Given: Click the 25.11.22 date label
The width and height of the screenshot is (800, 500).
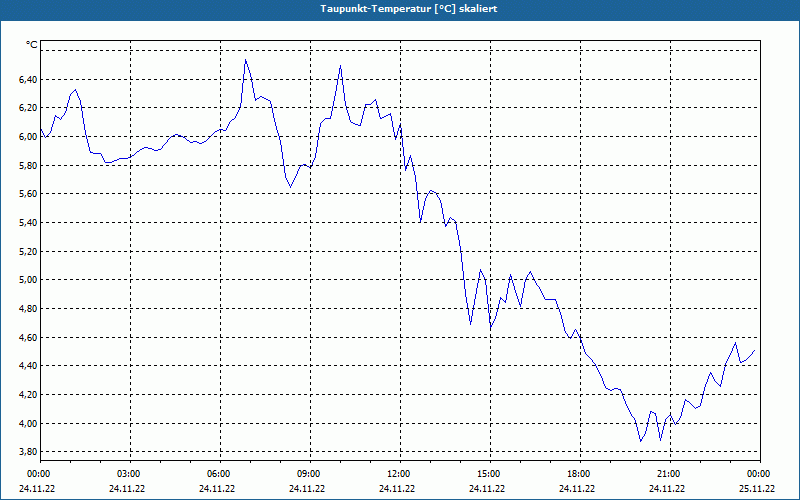Looking at the screenshot, I should click(757, 488).
